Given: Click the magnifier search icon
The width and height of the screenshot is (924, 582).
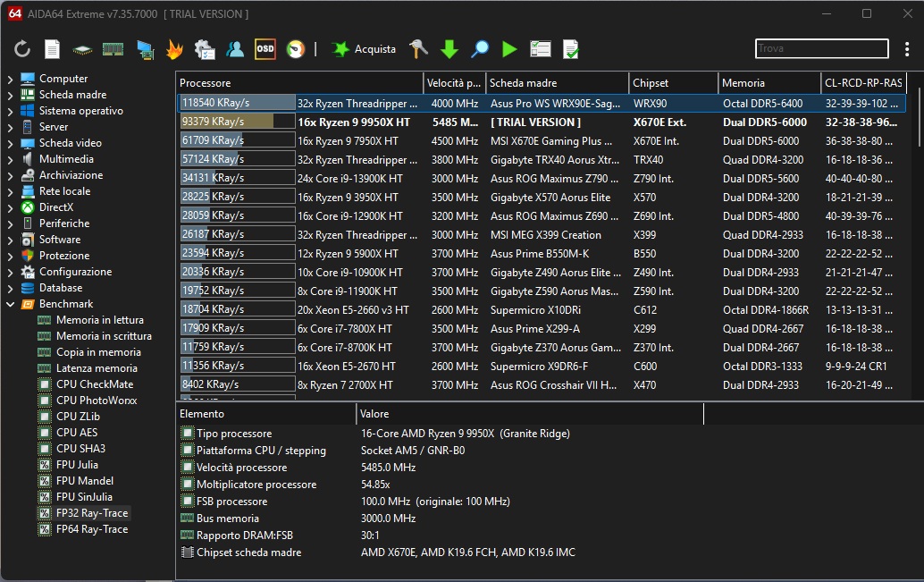Looking at the screenshot, I should 480,49.
